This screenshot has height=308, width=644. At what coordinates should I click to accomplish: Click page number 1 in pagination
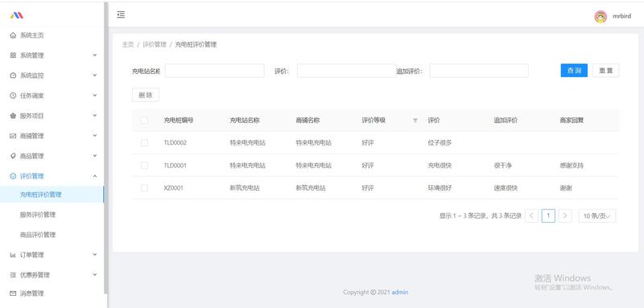pyautogui.click(x=548, y=216)
